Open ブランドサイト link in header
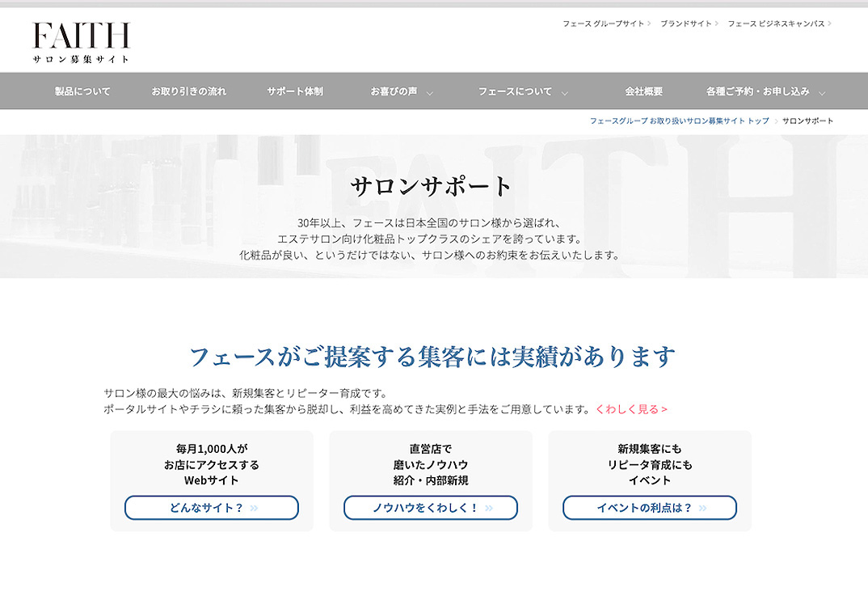 pyautogui.click(x=685, y=23)
